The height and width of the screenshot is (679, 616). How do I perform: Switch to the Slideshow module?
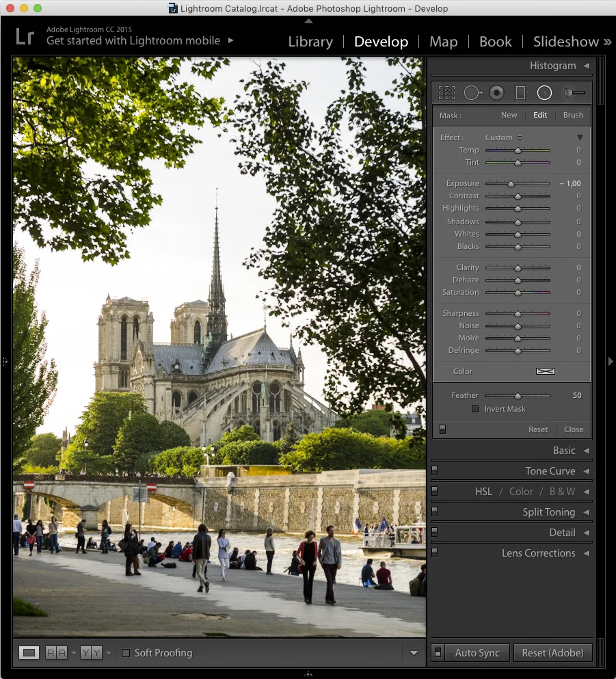pyautogui.click(x=566, y=42)
